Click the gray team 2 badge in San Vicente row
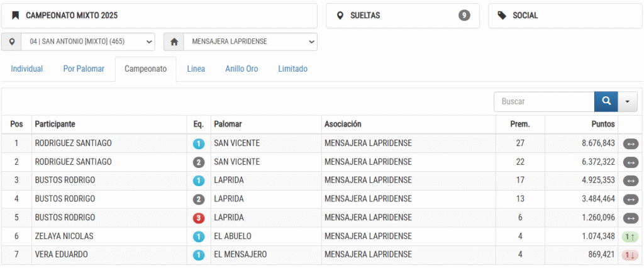The width and height of the screenshot is (644, 268). coord(199,162)
